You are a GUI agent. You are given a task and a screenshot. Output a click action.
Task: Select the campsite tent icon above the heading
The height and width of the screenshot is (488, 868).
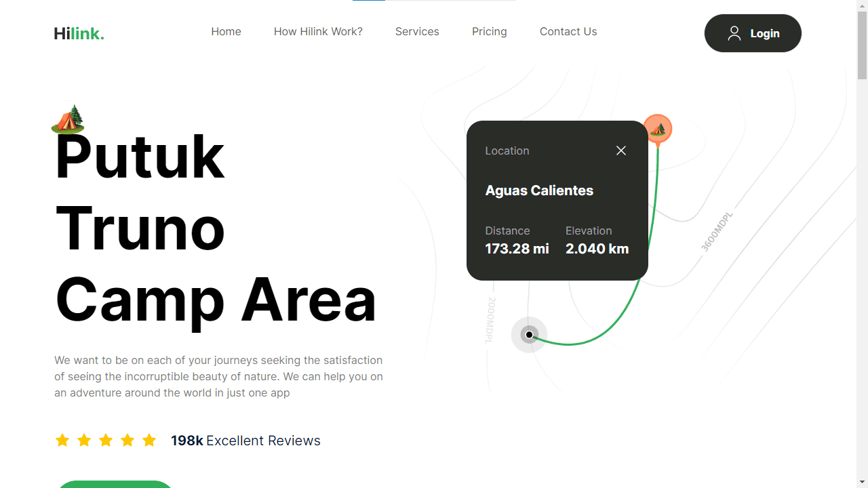68,119
